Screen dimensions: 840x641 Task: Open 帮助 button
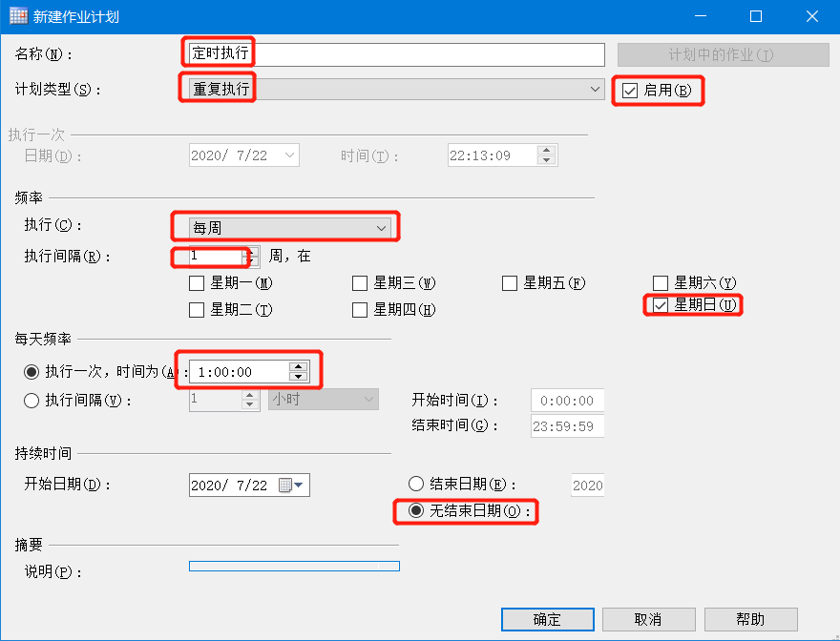750,620
